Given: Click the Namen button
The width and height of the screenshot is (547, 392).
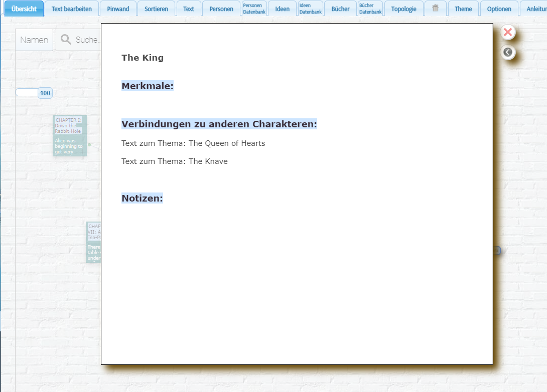Looking at the screenshot, I should coord(34,40).
